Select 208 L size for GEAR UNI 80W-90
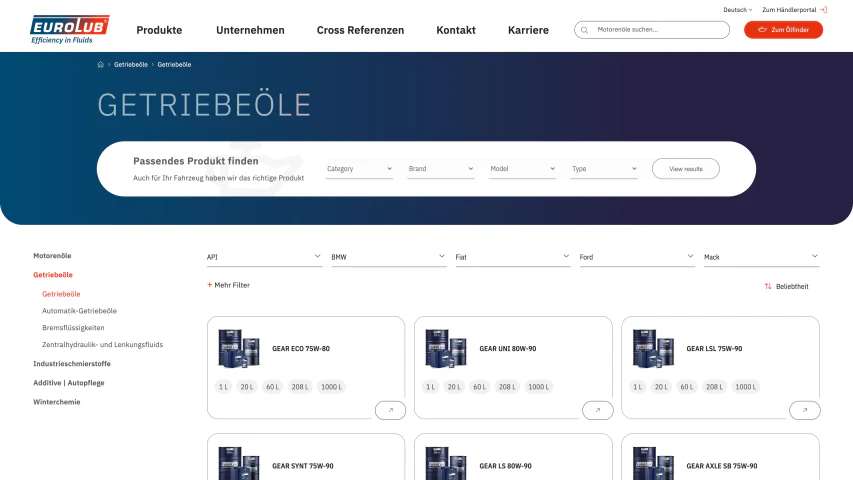 [507, 387]
